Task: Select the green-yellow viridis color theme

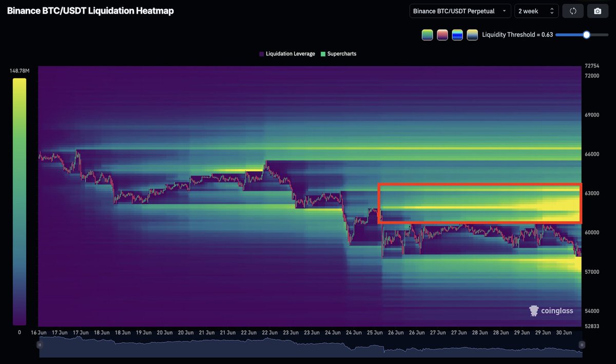Action: [427, 35]
